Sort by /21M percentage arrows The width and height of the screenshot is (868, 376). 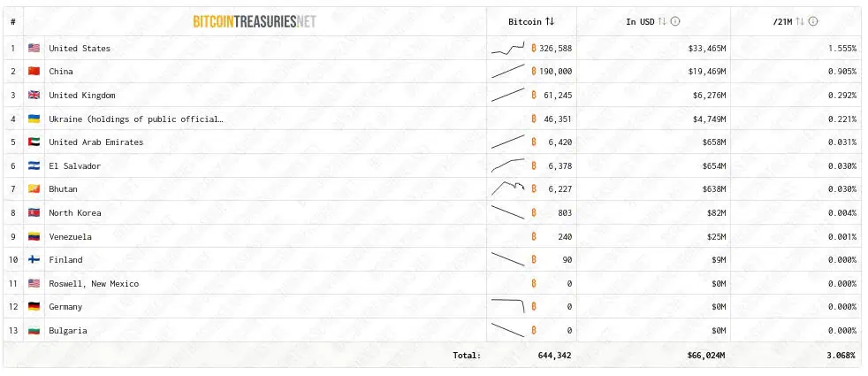pyautogui.click(x=800, y=21)
